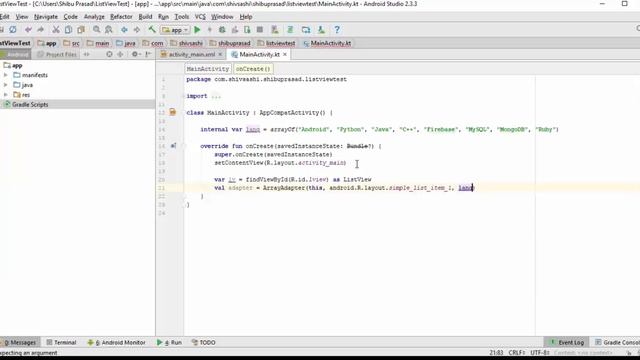The height and width of the screenshot is (360, 640).
Task: Open the Refactor menu
Action: click(121, 17)
